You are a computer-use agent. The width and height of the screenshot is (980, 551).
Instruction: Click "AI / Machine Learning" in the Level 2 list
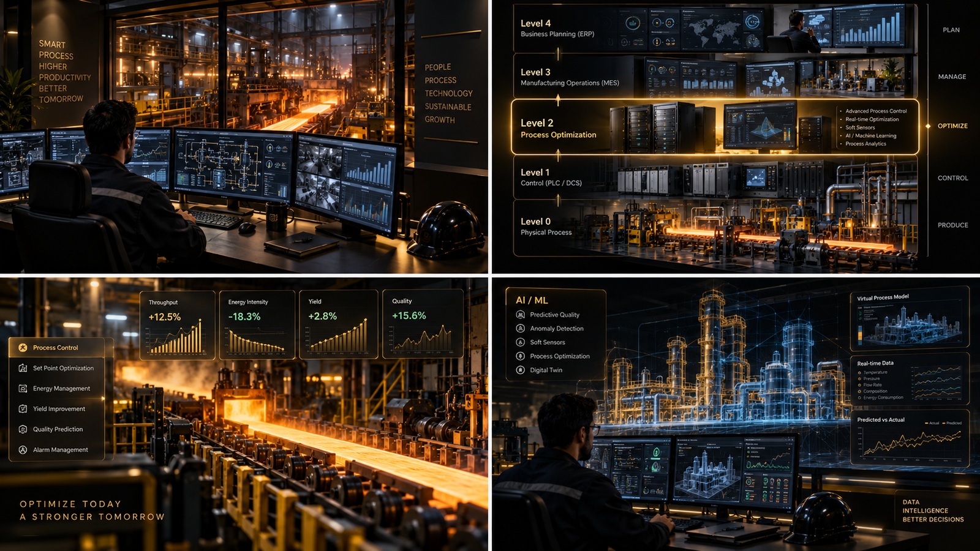click(x=871, y=136)
